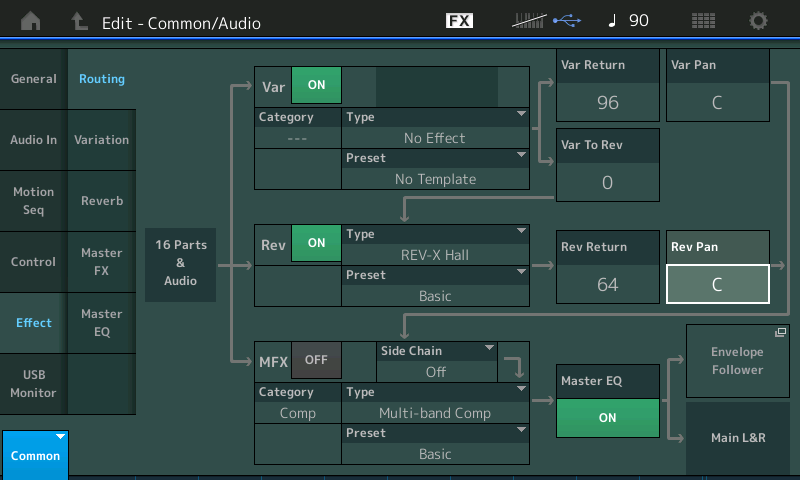
Task: Turn off the Var effect switch
Action: click(x=316, y=85)
